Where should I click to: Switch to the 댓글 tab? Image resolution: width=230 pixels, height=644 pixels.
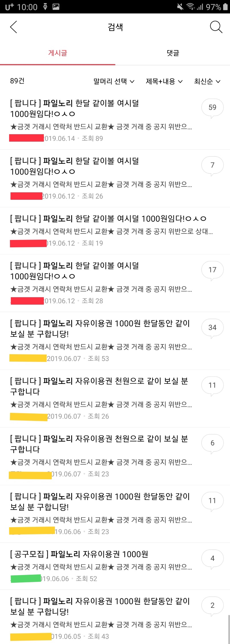pos(173,53)
